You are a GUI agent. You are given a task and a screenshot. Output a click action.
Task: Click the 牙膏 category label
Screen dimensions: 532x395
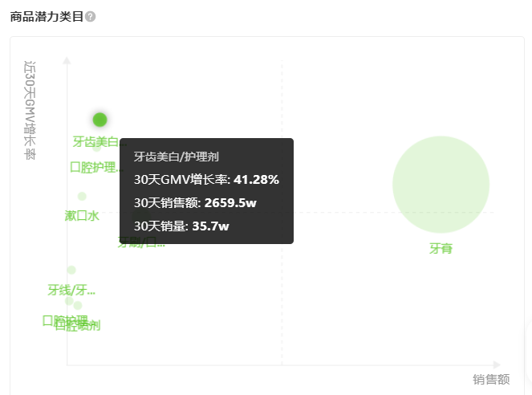pyautogui.click(x=441, y=249)
